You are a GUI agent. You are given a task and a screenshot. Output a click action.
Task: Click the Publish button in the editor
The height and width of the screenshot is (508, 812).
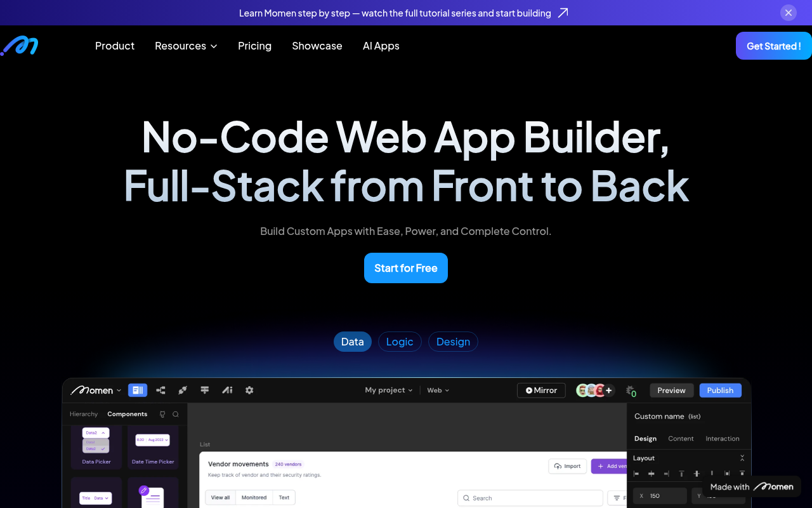pyautogui.click(x=720, y=390)
